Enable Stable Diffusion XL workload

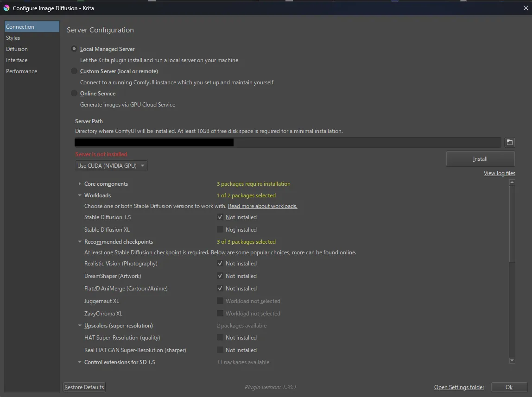(220, 229)
